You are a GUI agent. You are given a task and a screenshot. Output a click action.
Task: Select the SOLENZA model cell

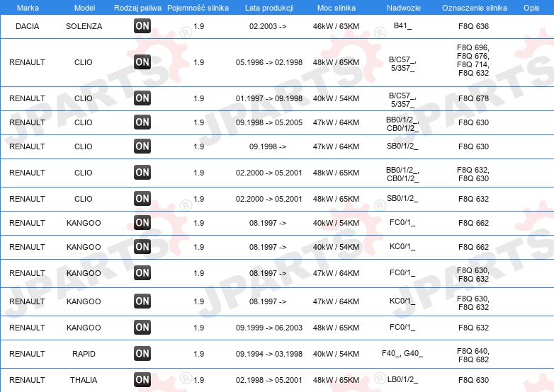click(84, 26)
